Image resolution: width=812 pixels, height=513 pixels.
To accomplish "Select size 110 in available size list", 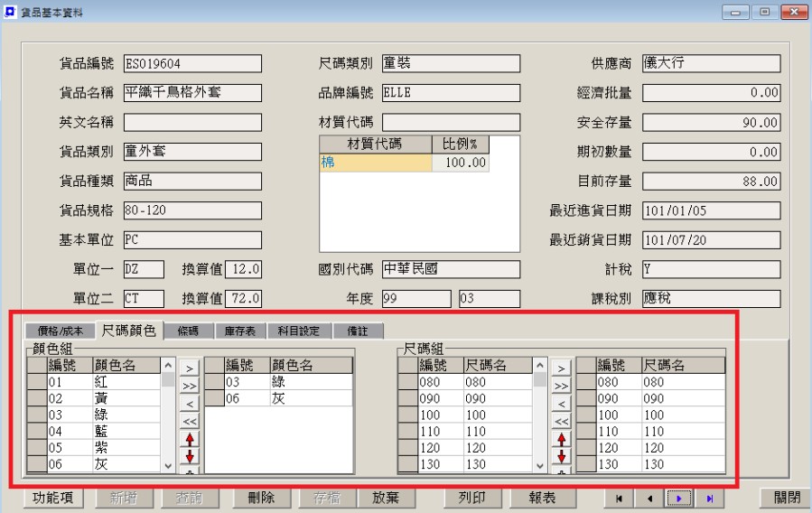I will 475,431.
